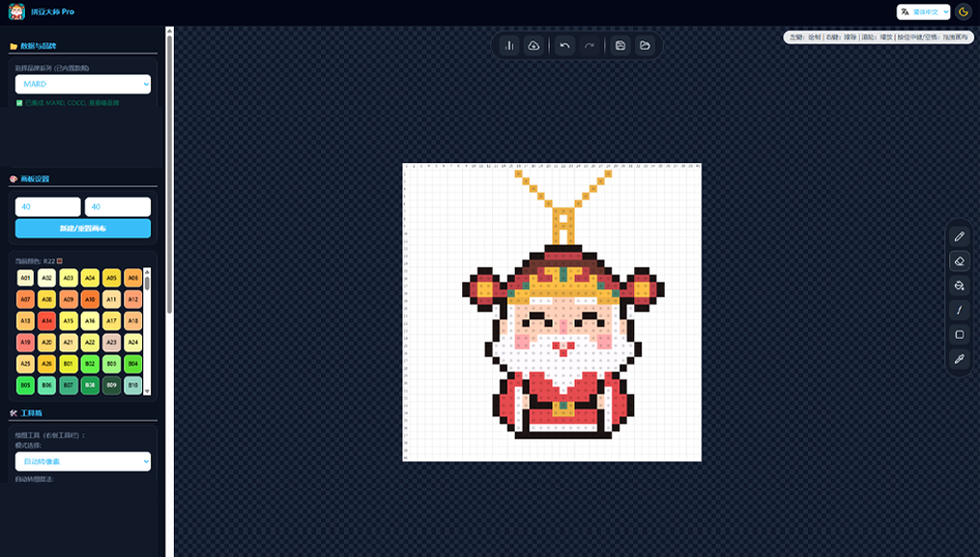Screen dimensions: 980x557
Task: Choose the B05 green color swatch
Action: (x=26, y=386)
